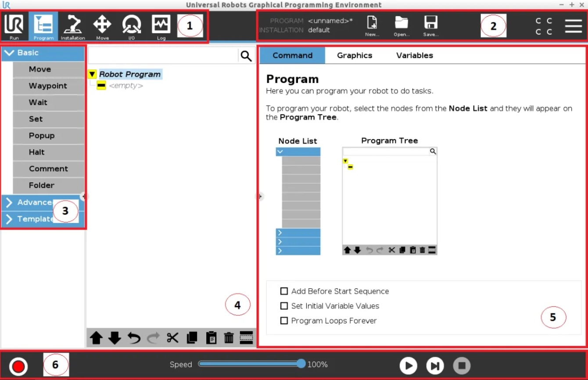The width and height of the screenshot is (588, 380).
Task: Open the Installation screen
Action: (73, 27)
